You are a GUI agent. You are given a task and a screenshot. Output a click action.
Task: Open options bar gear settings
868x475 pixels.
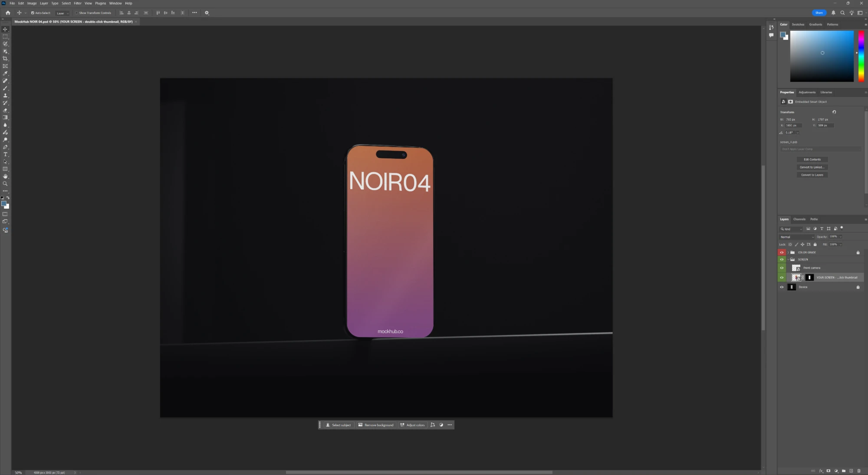(207, 13)
